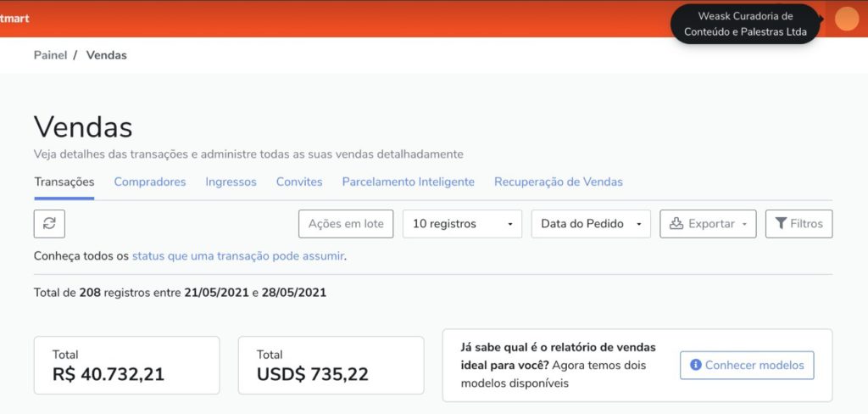Open the transaction status help link

(x=238, y=256)
